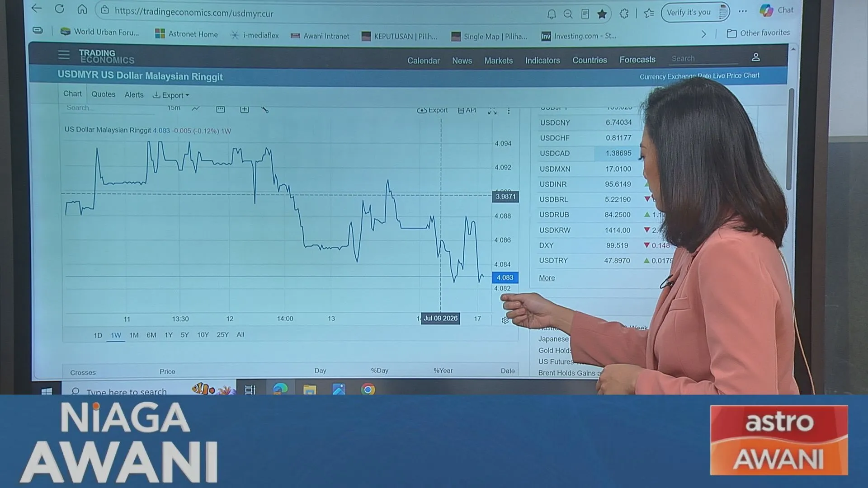Select the 25Y time range

tap(222, 335)
